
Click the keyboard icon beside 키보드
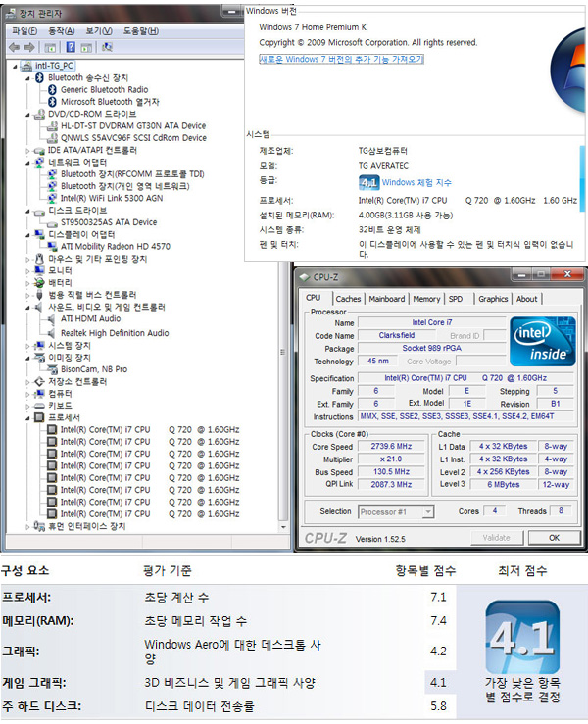point(40,406)
